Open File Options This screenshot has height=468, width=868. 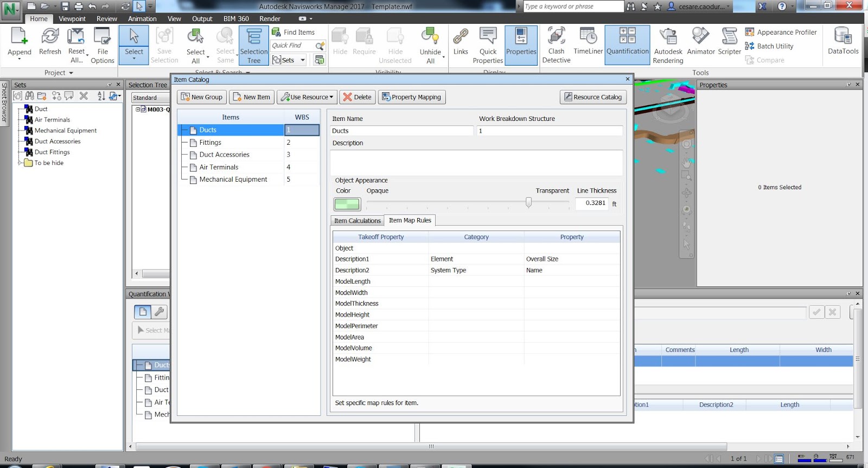coord(103,46)
